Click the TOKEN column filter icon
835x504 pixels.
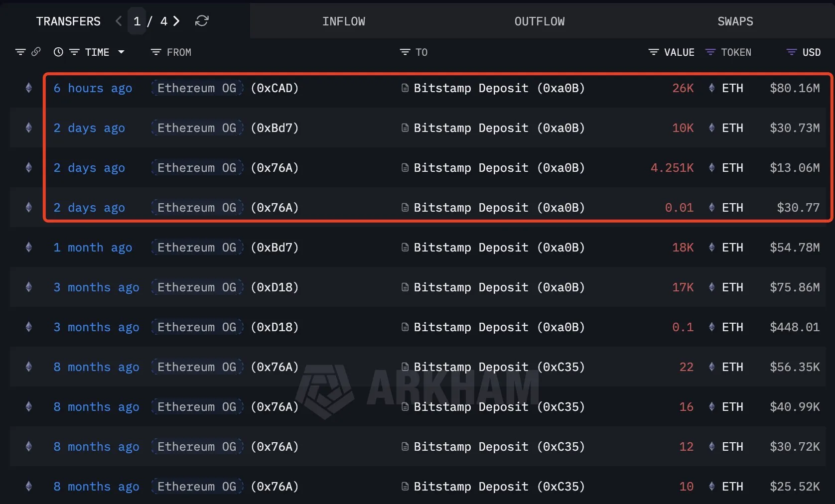click(x=710, y=52)
